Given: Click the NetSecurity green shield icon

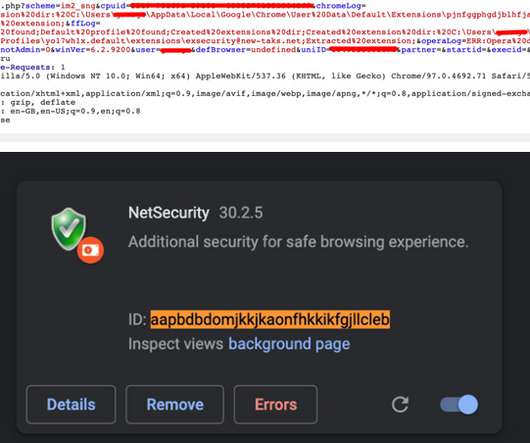Looking at the screenshot, I should [69, 229].
